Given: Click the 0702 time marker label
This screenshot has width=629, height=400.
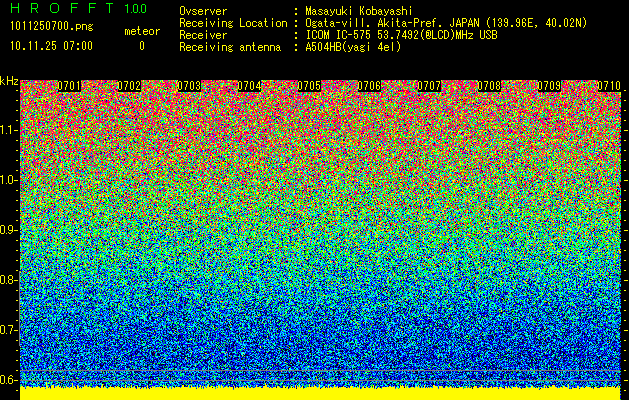Looking at the screenshot, I should pos(129,86).
